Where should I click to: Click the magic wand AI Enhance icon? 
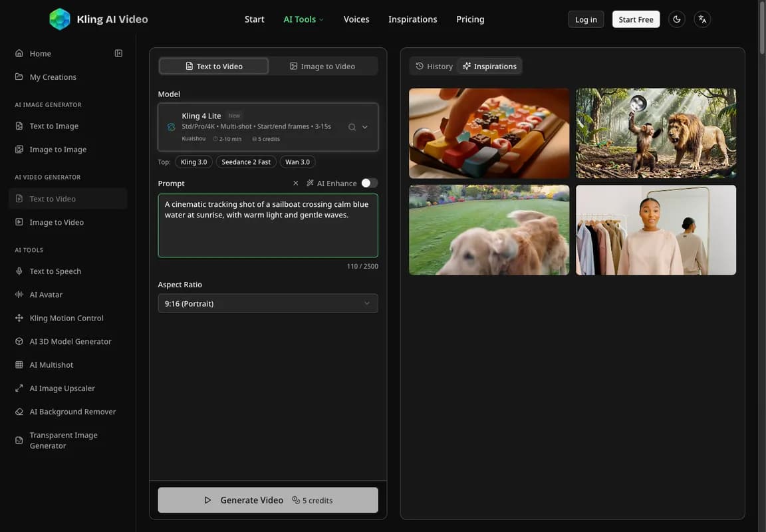click(x=310, y=183)
